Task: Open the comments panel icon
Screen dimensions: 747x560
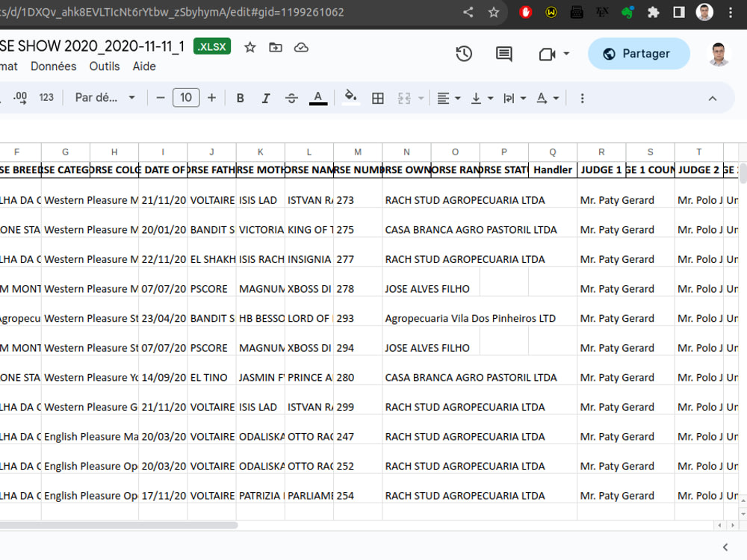Action: pyautogui.click(x=504, y=53)
